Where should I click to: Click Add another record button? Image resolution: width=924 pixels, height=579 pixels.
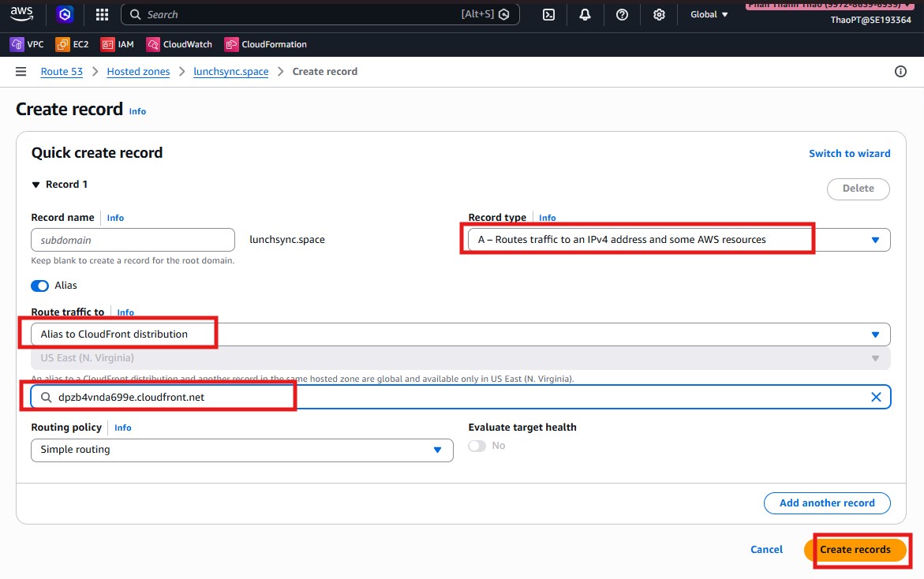(826, 503)
